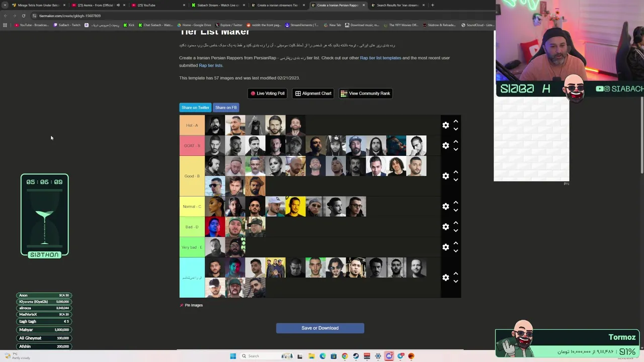Image resolution: width=644 pixels, height=362 pixels.
Task: Click Save or Download button
Action: tap(320, 328)
